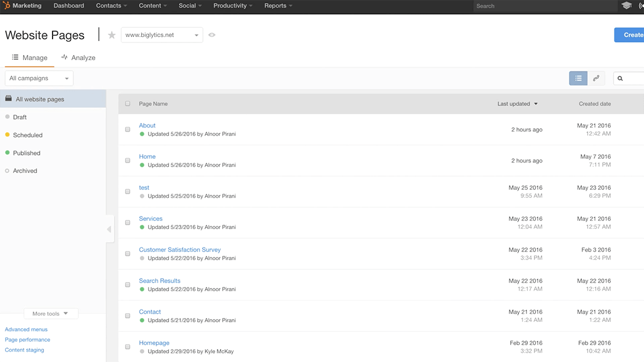The width and height of the screenshot is (644, 362).
Task: Click the Manage tab list icon
Action: click(16, 57)
